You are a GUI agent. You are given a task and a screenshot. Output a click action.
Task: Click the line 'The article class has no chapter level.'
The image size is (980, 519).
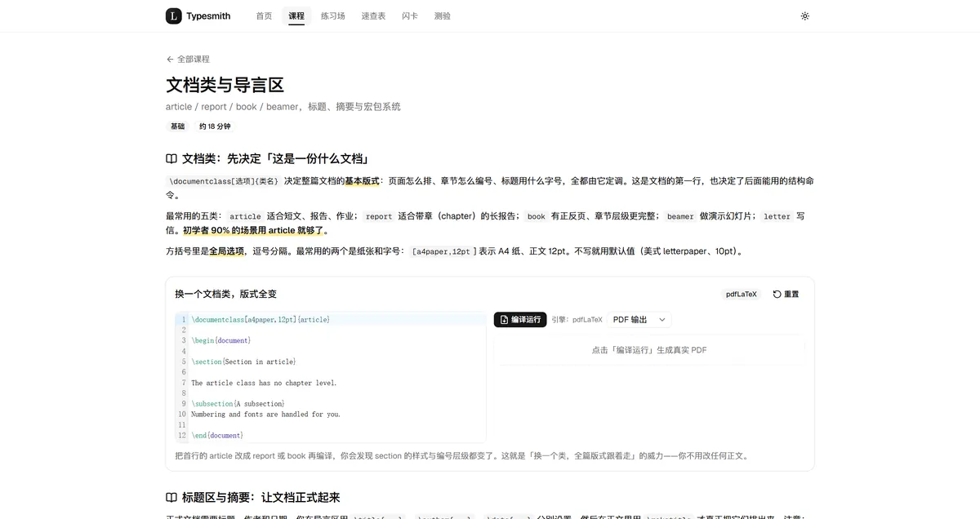coord(264,383)
